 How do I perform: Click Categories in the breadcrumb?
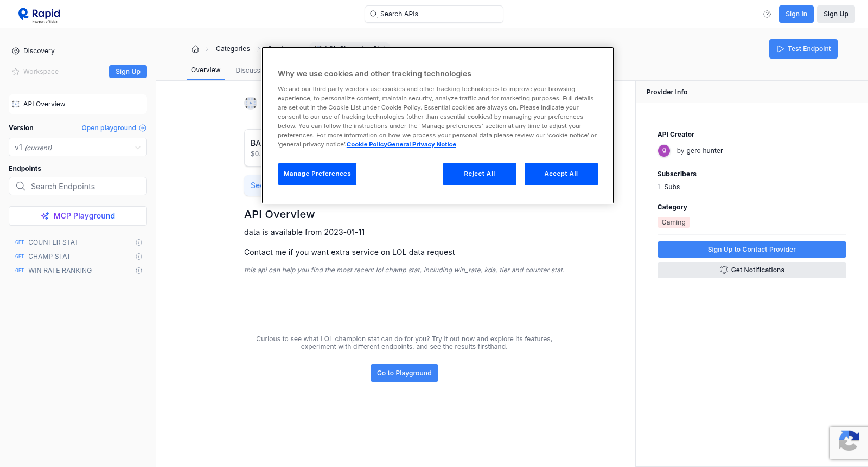tap(233, 49)
